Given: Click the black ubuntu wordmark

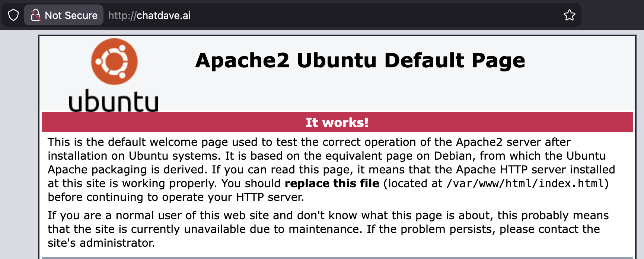Looking at the screenshot, I should [114, 101].
